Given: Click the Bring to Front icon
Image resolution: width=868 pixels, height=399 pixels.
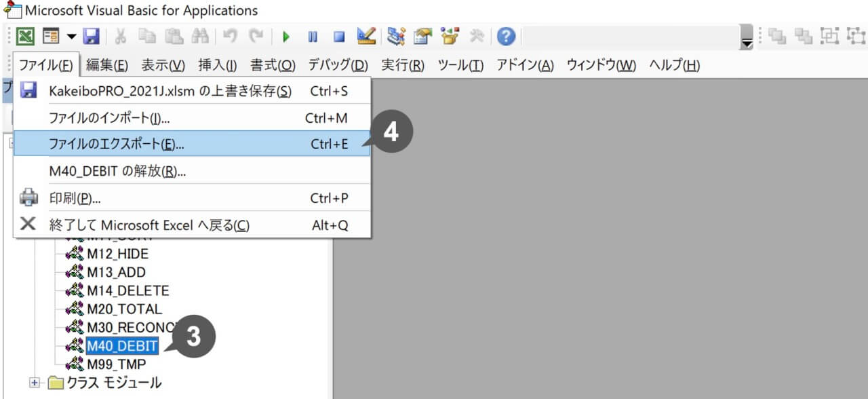Looking at the screenshot, I should (777, 36).
